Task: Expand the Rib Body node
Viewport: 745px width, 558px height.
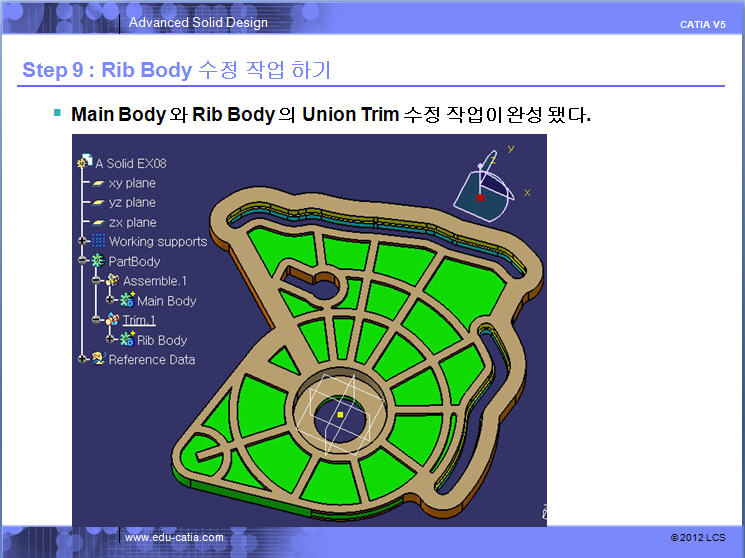Action: point(111,340)
